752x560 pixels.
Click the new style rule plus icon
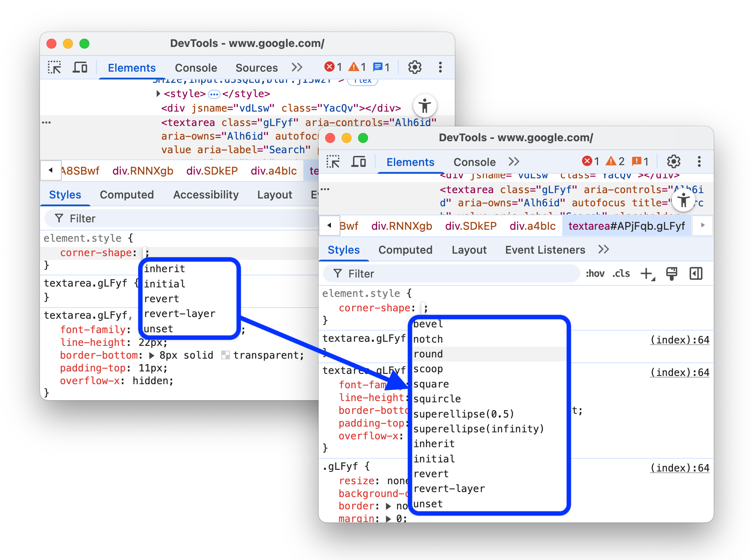pyautogui.click(x=647, y=273)
